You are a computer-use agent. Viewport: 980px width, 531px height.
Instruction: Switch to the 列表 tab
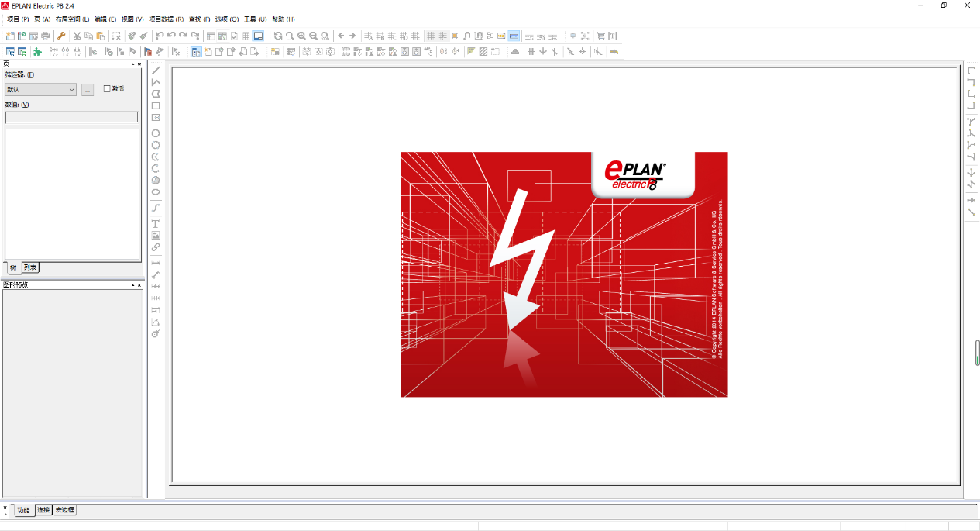pyautogui.click(x=30, y=267)
